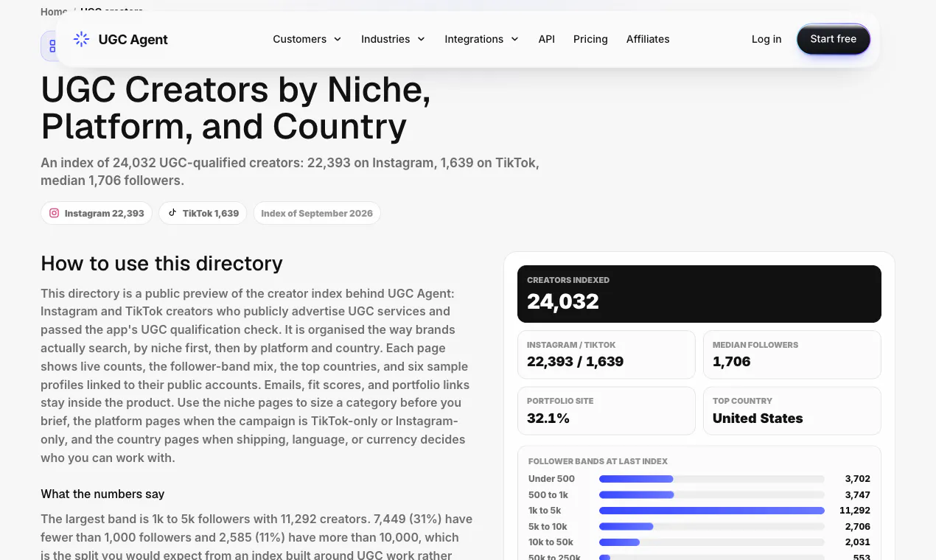Go to the API page
936x560 pixels.
(x=547, y=39)
